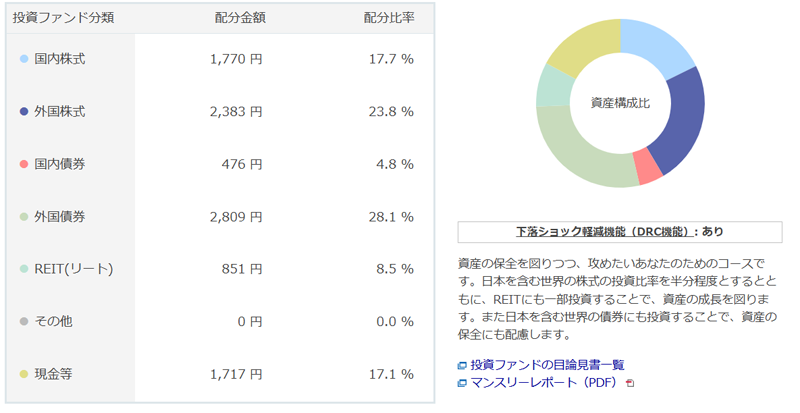This screenshot has width=800, height=413.
Task: Click the red 国内債券 legend dot
Action: point(24,164)
